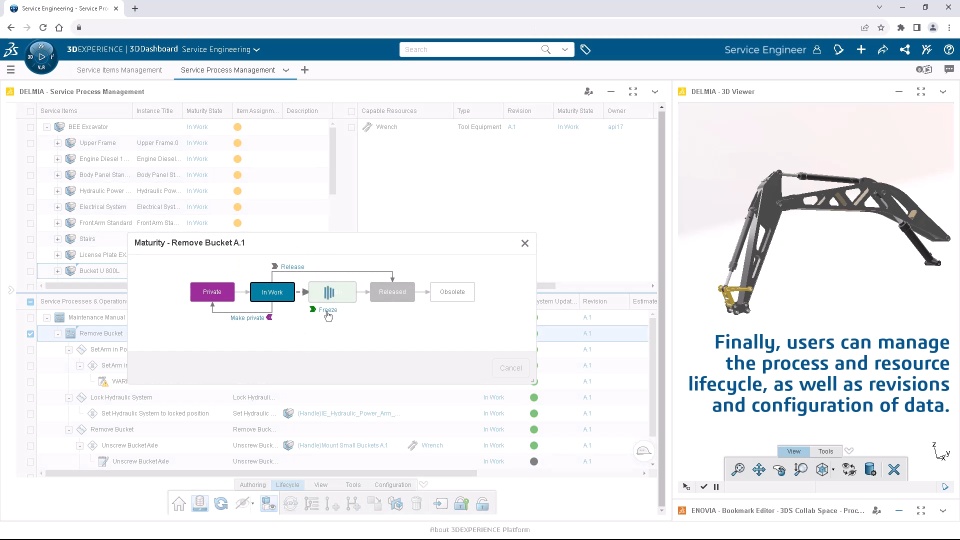Check the Wrench row checkbox in Capable Resources

pos(351,127)
